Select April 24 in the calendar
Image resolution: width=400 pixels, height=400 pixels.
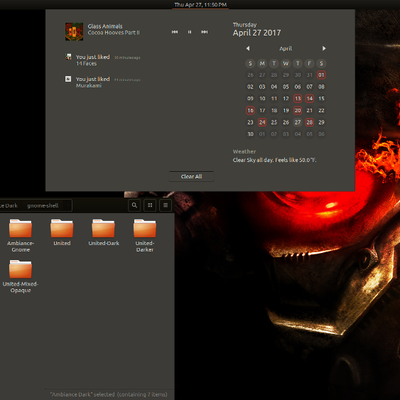coord(262,122)
